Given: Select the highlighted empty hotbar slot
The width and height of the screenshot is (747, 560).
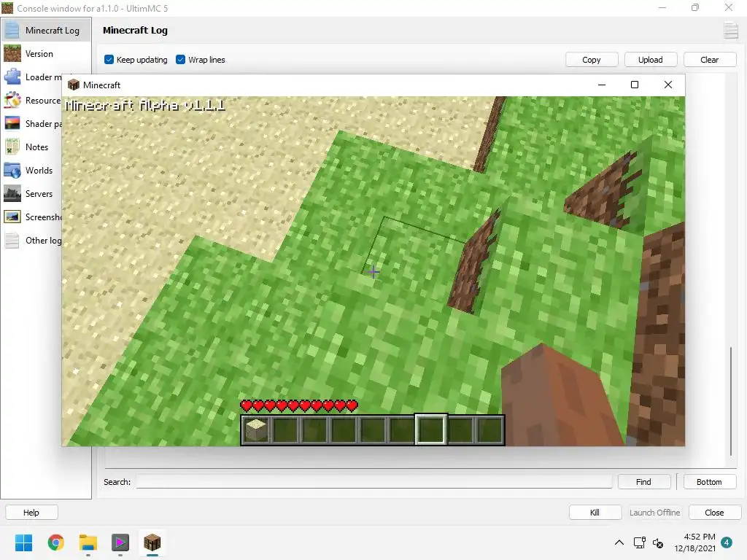Looking at the screenshot, I should 430,430.
